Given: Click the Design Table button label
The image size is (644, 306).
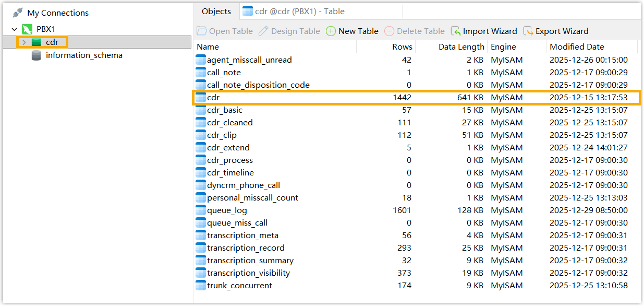Looking at the screenshot, I should (296, 31).
